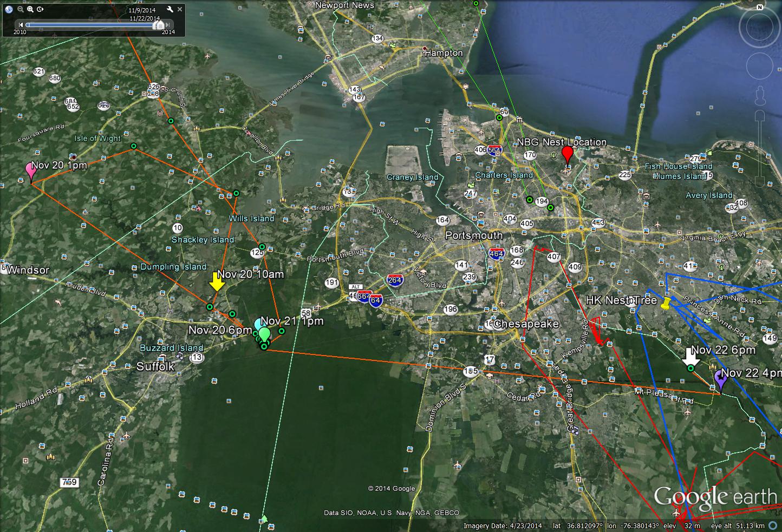Step the time slider forward
782x532 pixels.
click(x=168, y=25)
